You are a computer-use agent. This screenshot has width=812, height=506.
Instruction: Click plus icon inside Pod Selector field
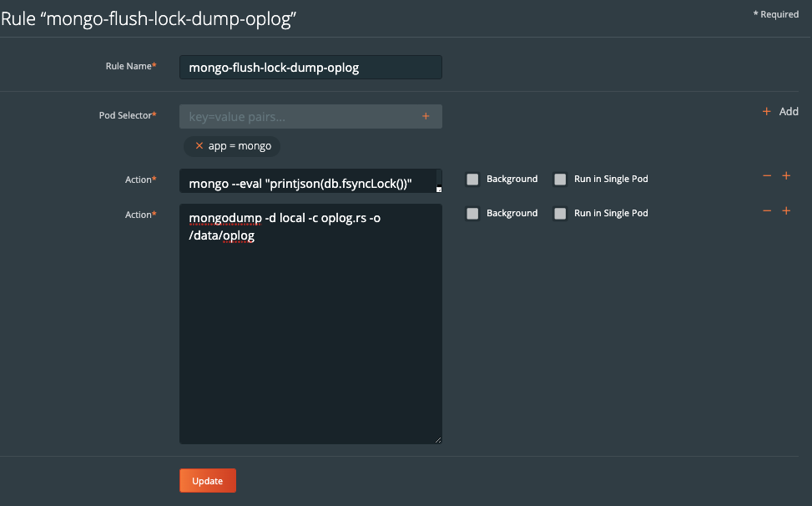pyautogui.click(x=426, y=116)
